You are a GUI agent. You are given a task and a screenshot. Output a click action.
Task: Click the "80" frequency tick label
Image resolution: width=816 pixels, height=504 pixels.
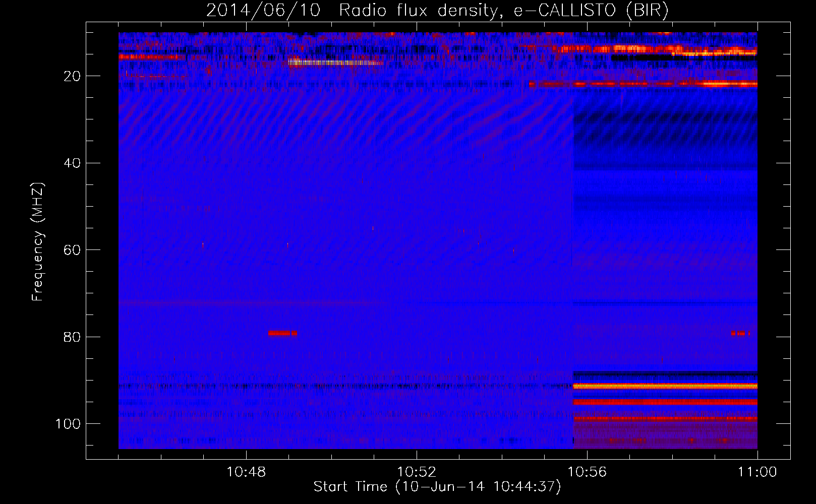[x=72, y=337]
